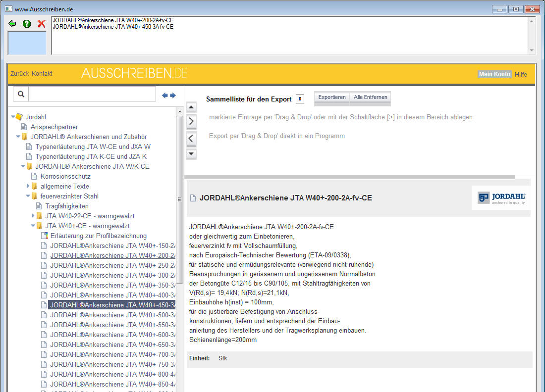Click the green back arrow icon
This screenshot has width=545, height=392.
point(12,24)
